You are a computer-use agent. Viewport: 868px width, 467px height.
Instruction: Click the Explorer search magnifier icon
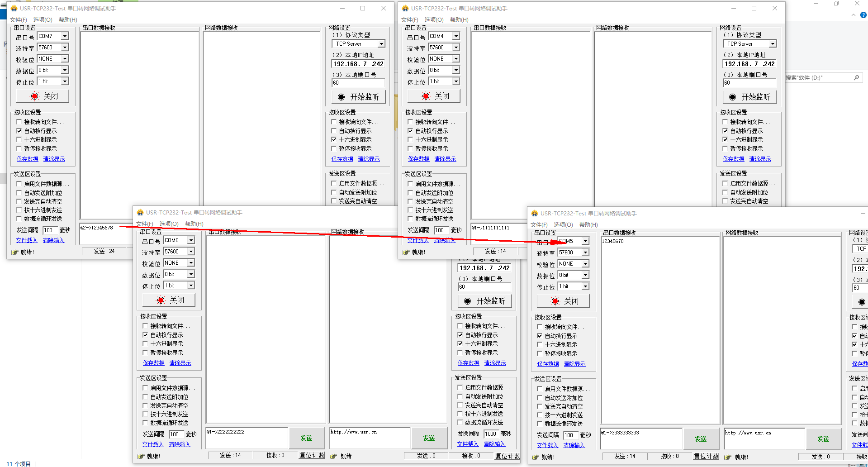tap(856, 78)
